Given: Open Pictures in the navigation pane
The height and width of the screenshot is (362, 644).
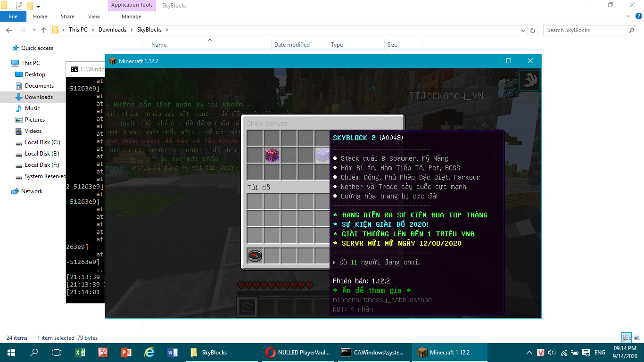Looking at the screenshot, I should point(35,120).
